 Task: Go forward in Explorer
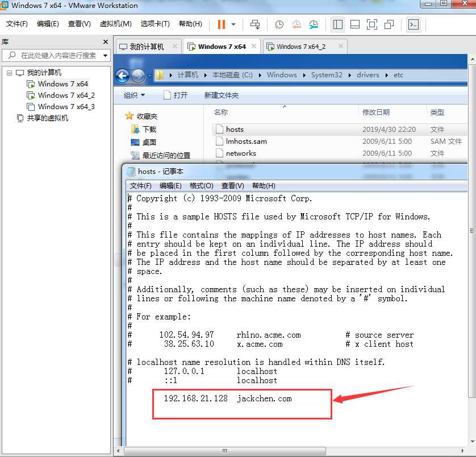(x=138, y=76)
